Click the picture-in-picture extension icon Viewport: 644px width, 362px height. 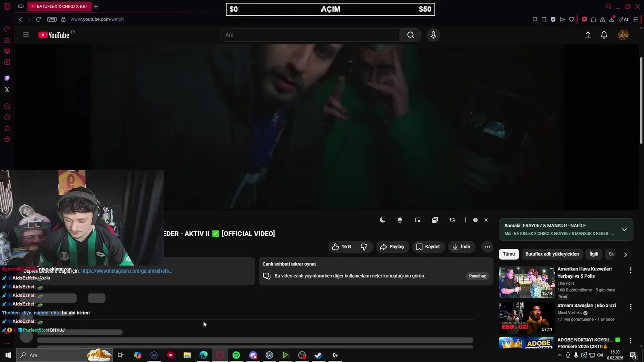tap(417, 220)
